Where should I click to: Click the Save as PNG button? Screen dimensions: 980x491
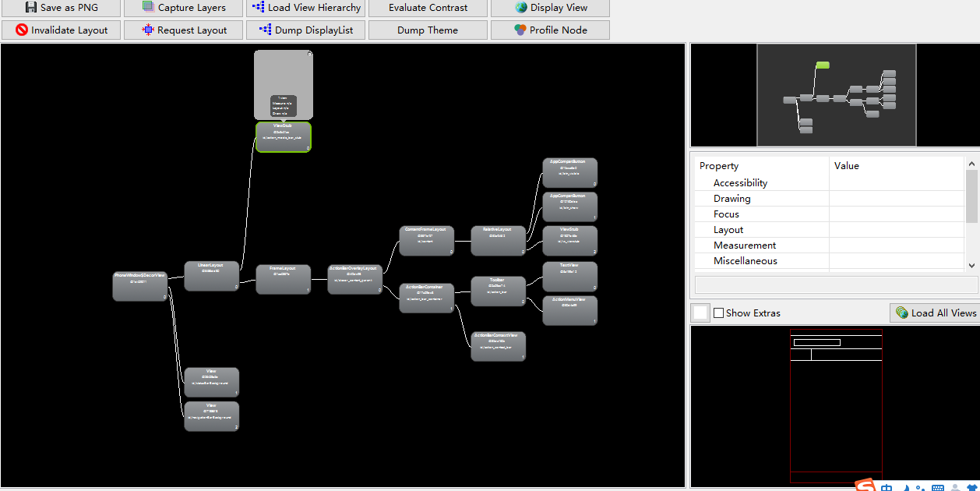(61, 8)
